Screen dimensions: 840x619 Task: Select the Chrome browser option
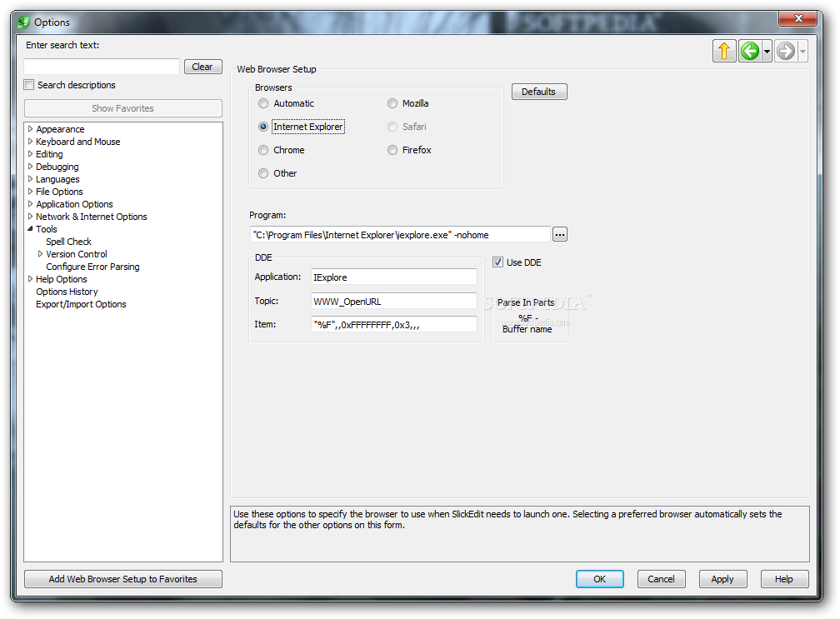pos(263,150)
